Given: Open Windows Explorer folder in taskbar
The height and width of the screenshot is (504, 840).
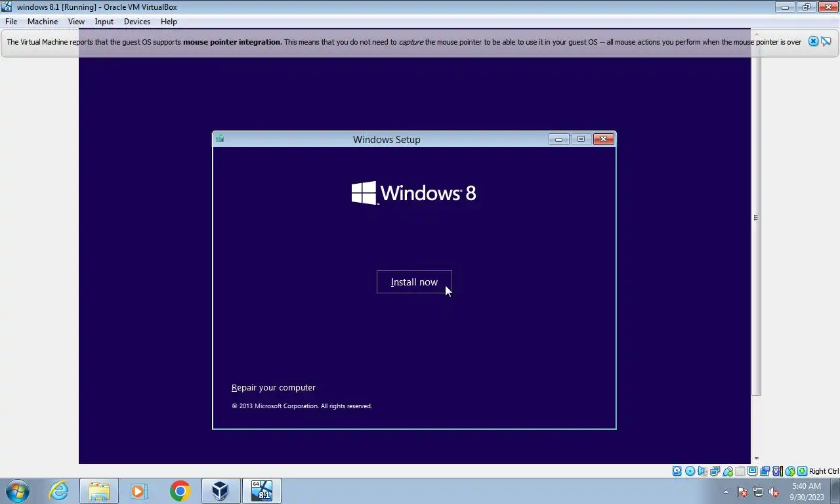Looking at the screenshot, I should pos(99,491).
